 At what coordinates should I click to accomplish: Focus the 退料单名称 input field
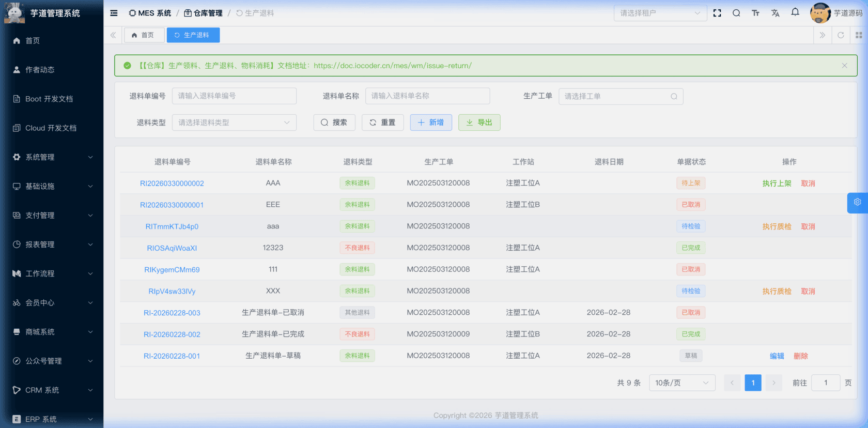point(427,96)
